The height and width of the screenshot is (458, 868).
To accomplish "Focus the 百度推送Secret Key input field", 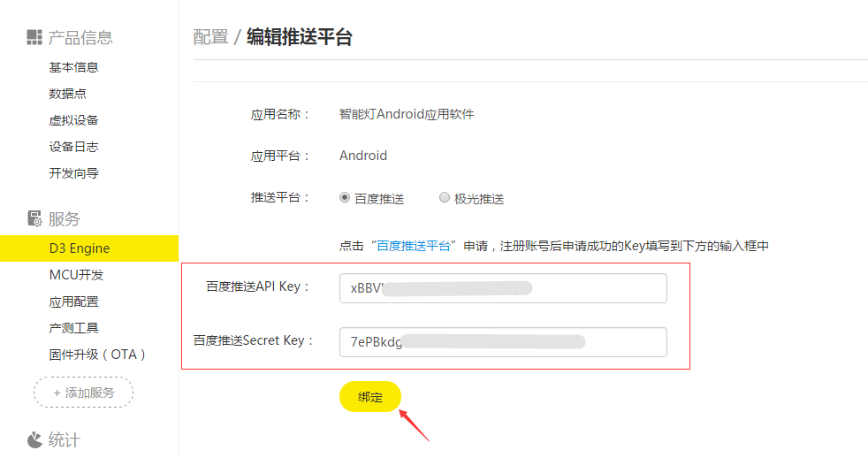I will click(503, 341).
